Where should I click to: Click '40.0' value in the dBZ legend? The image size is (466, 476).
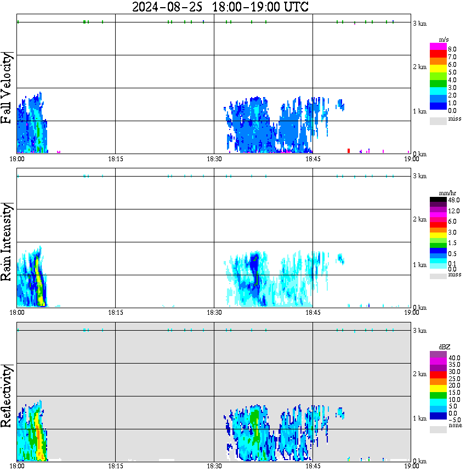tap(454, 358)
